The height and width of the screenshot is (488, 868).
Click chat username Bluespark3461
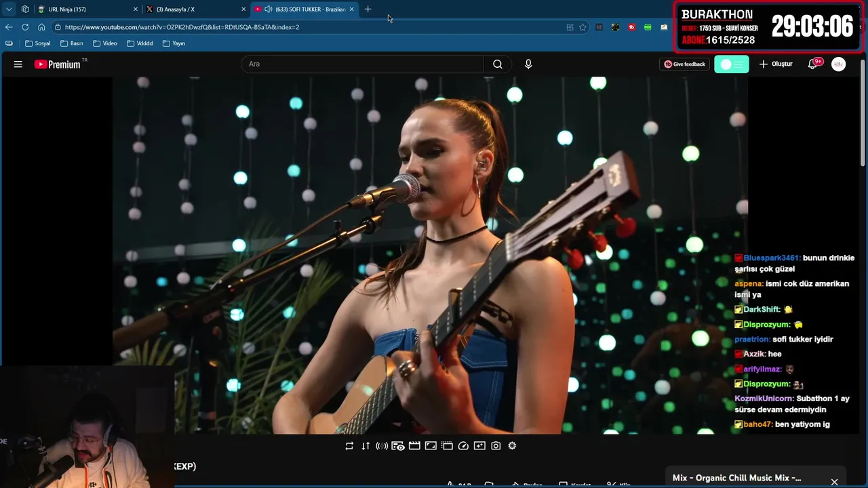click(772, 258)
